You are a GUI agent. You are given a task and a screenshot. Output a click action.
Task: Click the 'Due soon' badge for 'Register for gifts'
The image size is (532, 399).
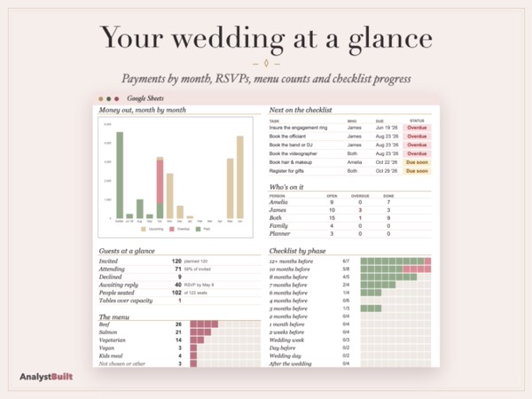point(417,171)
